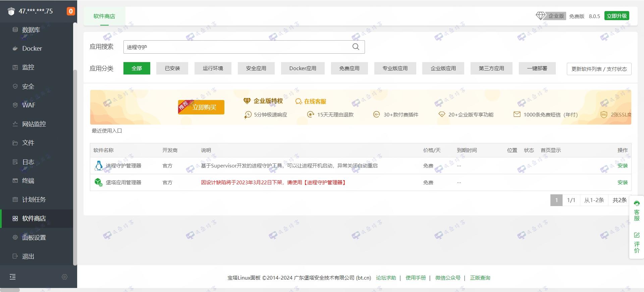Click the 立即升级 button
This screenshot has height=292, width=644.
pyautogui.click(x=617, y=16)
